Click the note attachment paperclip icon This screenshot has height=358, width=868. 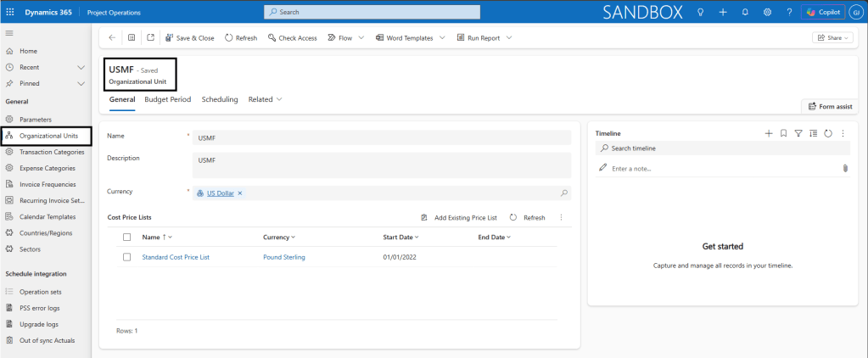click(x=845, y=169)
